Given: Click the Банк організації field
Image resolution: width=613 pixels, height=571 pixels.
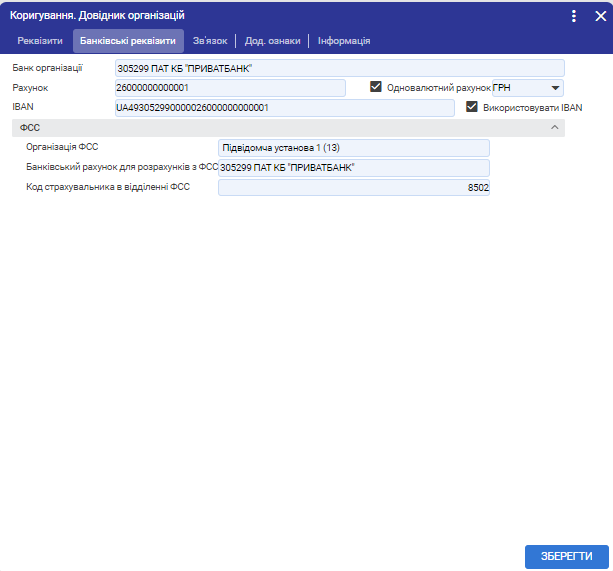Looking at the screenshot, I should (340, 68).
